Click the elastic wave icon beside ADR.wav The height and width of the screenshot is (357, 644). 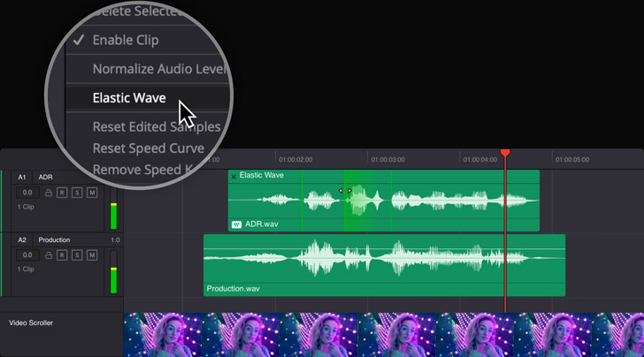coord(236,225)
